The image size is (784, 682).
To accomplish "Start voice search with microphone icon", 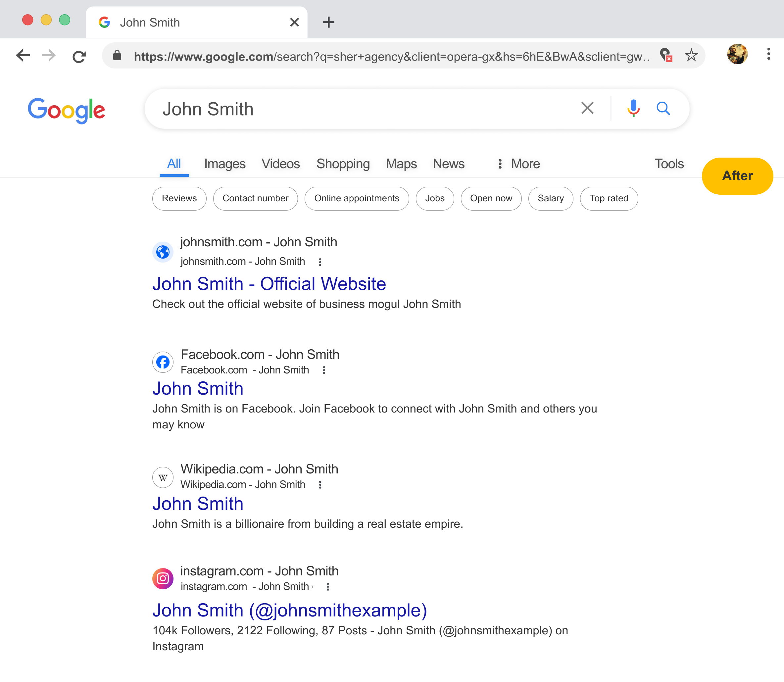I will pos(633,109).
